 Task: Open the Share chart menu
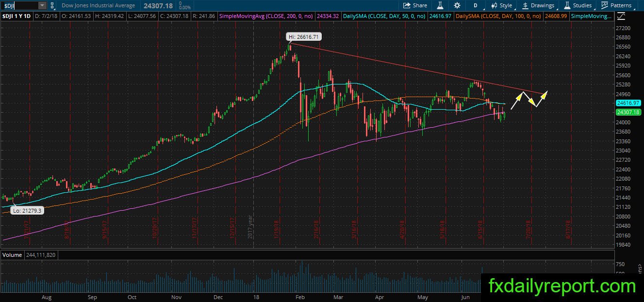click(415, 5)
